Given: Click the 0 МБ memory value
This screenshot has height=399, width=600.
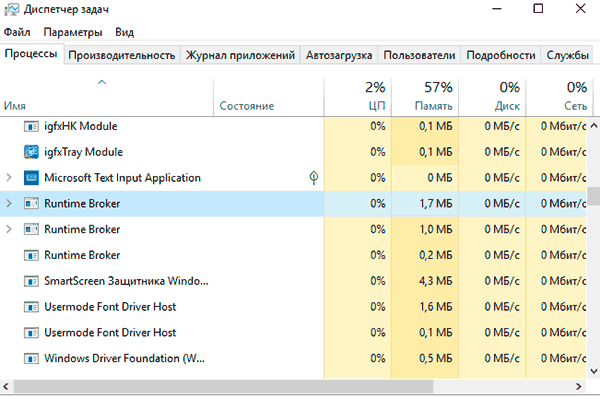Looking at the screenshot, I should point(440,178).
